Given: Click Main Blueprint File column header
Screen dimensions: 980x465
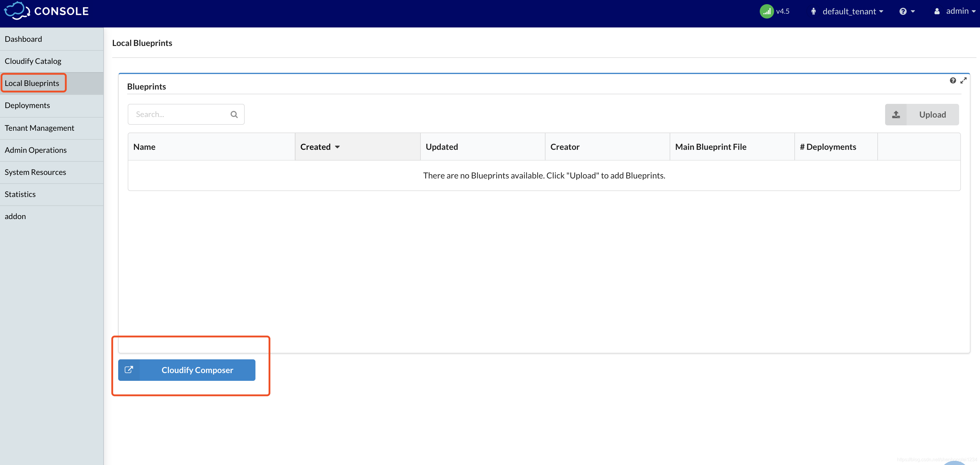Looking at the screenshot, I should (732, 147).
